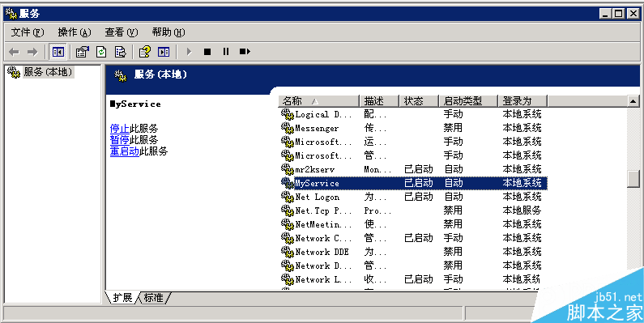Select the Network DDE service name
Viewport: 644px width, 323px height.
pyautogui.click(x=322, y=252)
